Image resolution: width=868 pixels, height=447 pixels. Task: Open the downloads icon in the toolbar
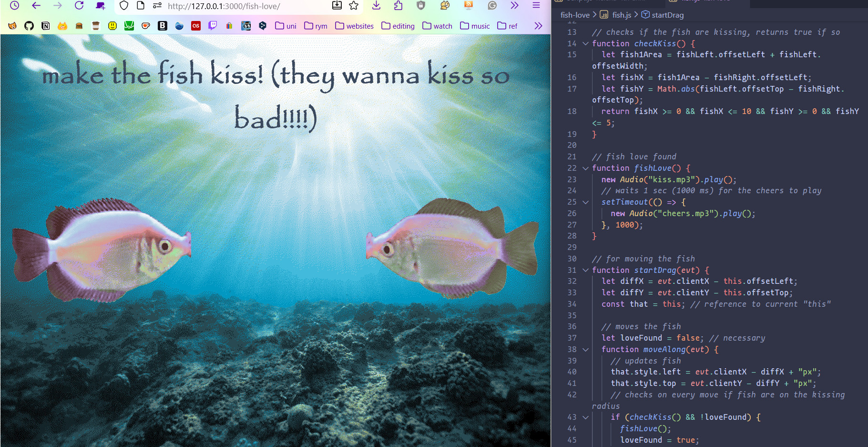(376, 6)
